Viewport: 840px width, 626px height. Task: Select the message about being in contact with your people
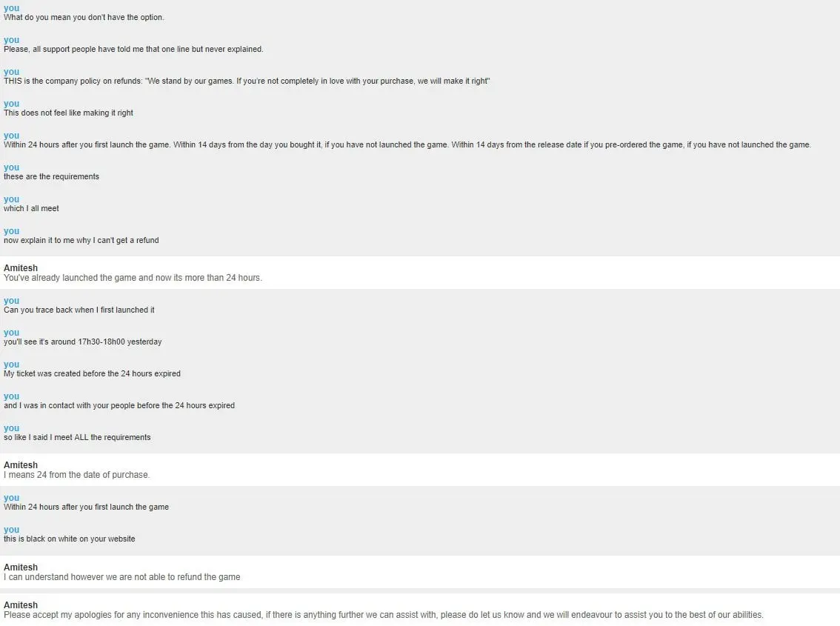119,405
